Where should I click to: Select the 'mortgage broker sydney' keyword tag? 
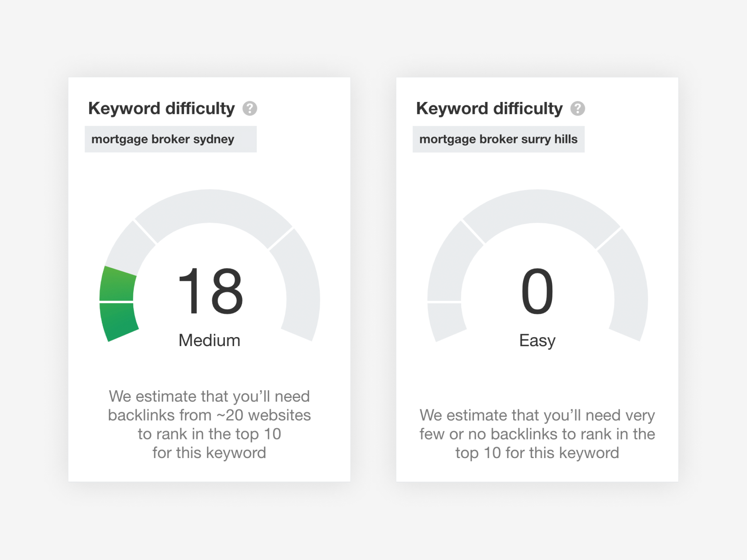click(x=163, y=139)
